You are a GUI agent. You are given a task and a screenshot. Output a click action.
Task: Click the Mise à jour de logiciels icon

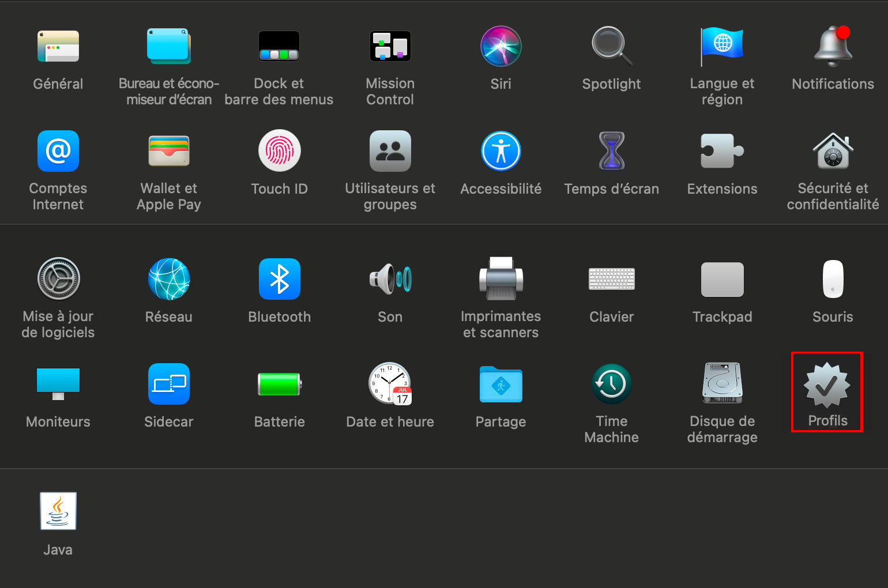pyautogui.click(x=58, y=280)
